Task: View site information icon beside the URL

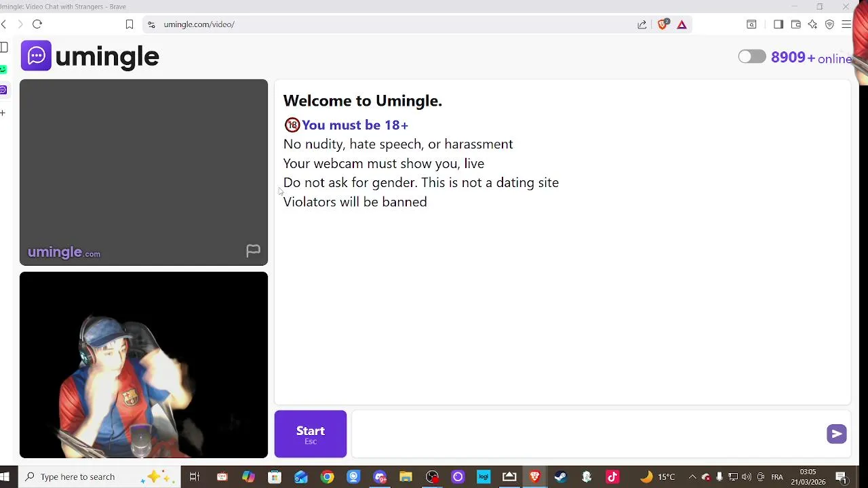Action: click(x=151, y=24)
